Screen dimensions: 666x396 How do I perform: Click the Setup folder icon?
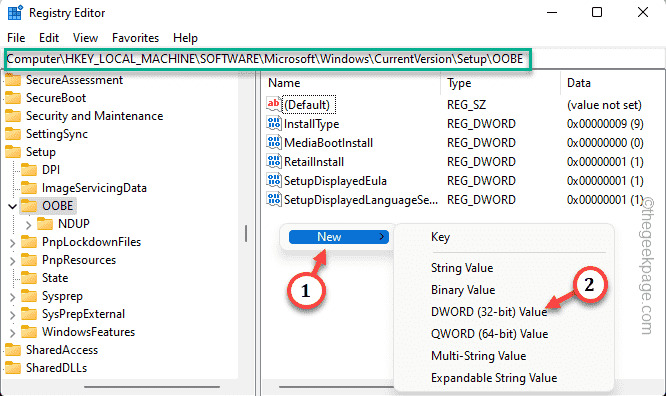tap(13, 152)
